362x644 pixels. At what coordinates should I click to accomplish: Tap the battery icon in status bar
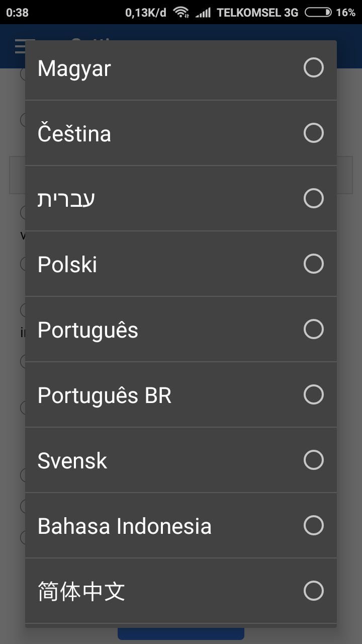coord(318,13)
